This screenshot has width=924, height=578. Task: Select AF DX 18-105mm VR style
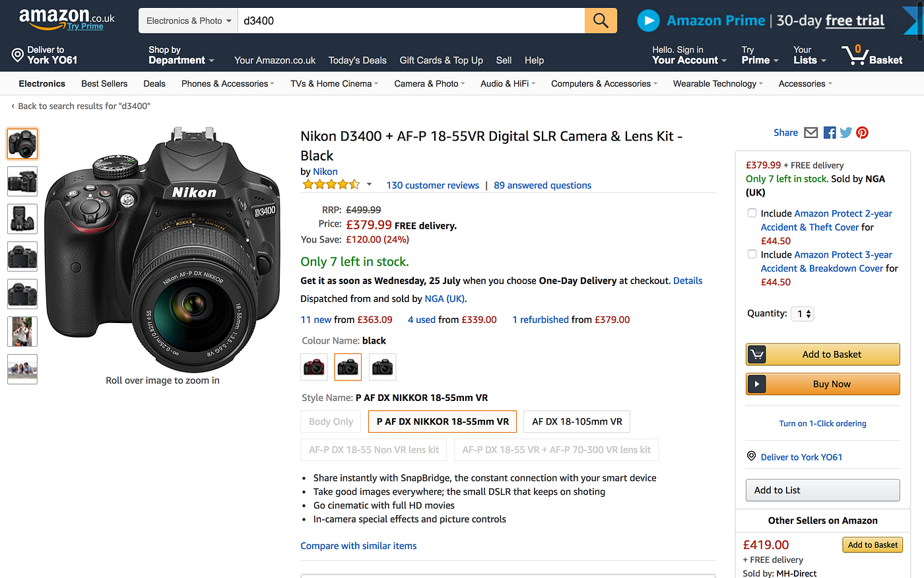(x=577, y=421)
